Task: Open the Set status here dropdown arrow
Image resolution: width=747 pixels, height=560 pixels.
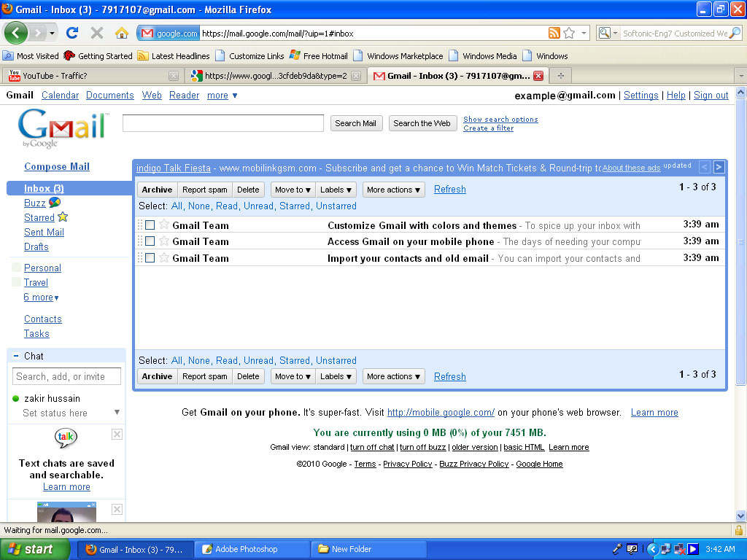Action: point(117,413)
